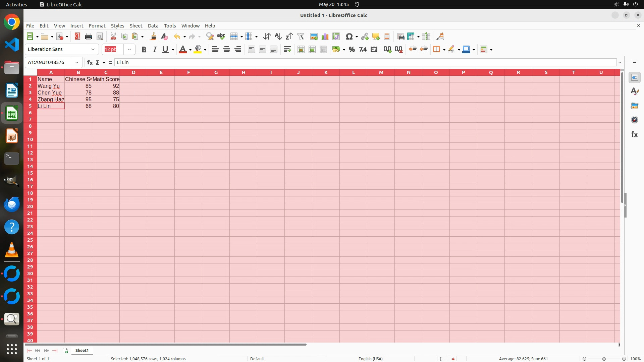Viewport: 644px width, 362px height.
Task: Expand the font name dropdown
Action: tap(93, 49)
